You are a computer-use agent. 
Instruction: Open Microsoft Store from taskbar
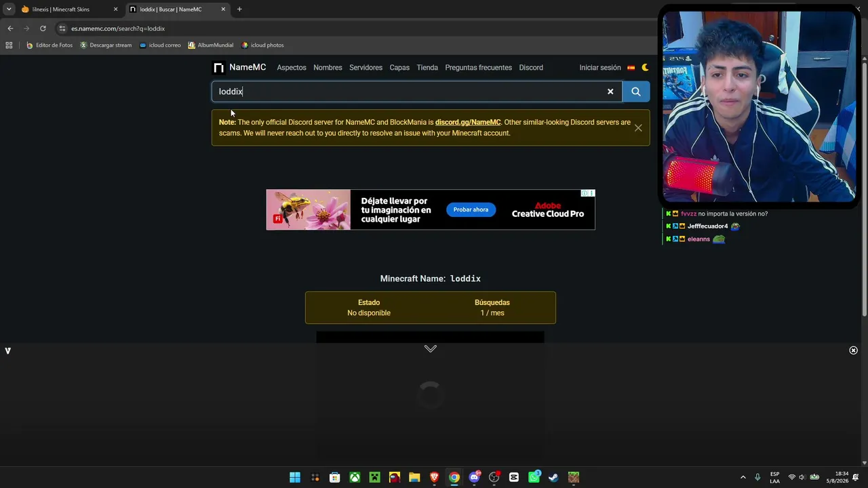[x=335, y=477]
